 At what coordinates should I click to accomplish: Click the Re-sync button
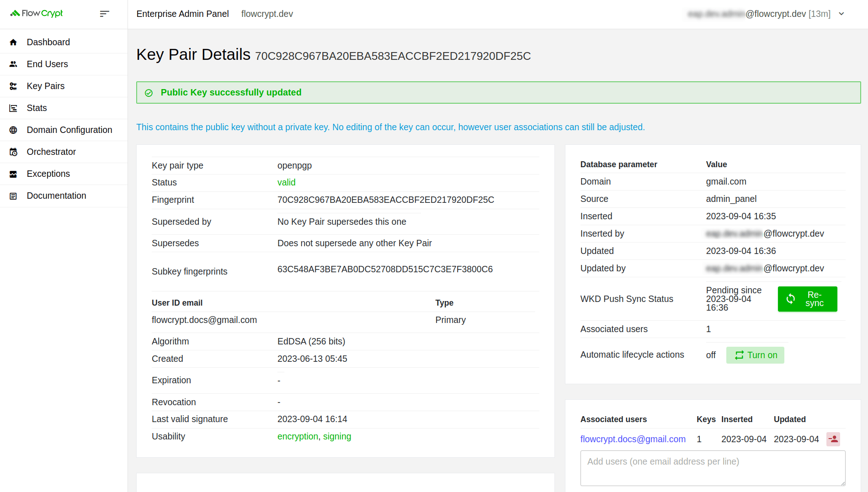tap(807, 299)
